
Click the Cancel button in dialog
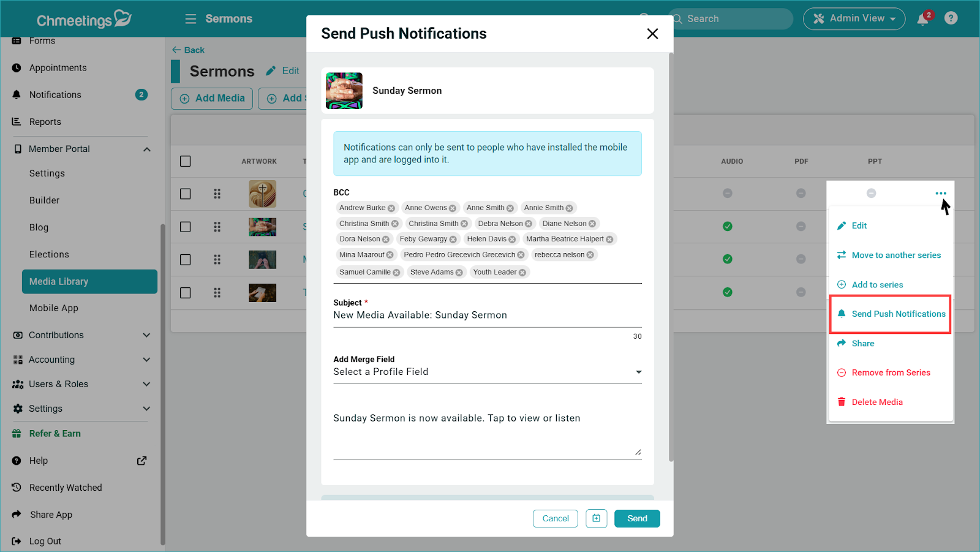click(x=555, y=518)
